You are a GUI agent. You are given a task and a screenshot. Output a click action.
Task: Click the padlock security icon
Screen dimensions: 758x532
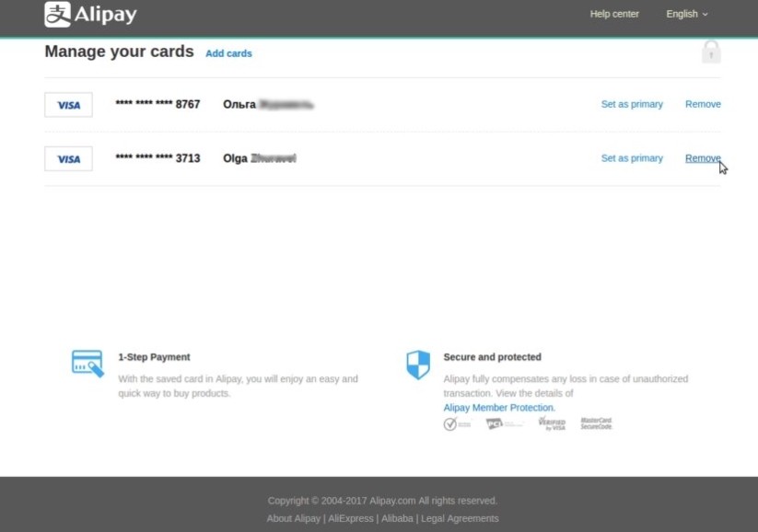711,52
